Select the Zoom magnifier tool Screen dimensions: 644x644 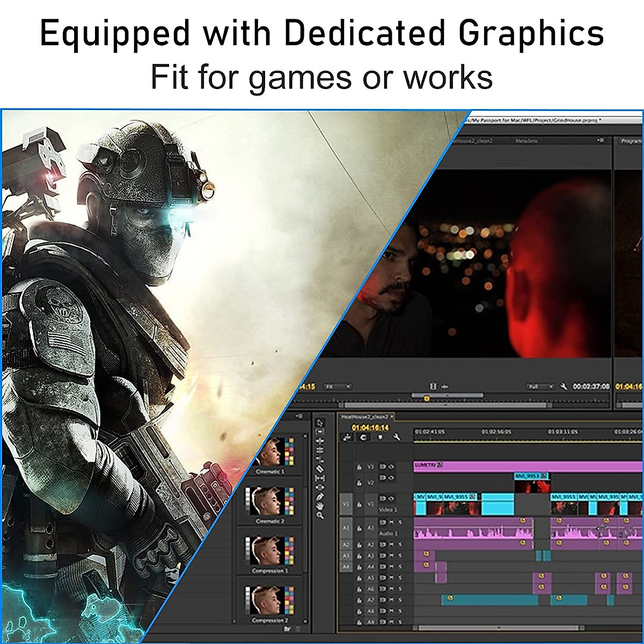tap(320, 515)
